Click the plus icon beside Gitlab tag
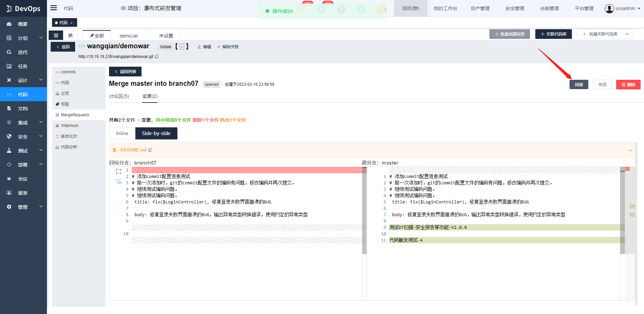The image size is (644, 314). (x=182, y=47)
